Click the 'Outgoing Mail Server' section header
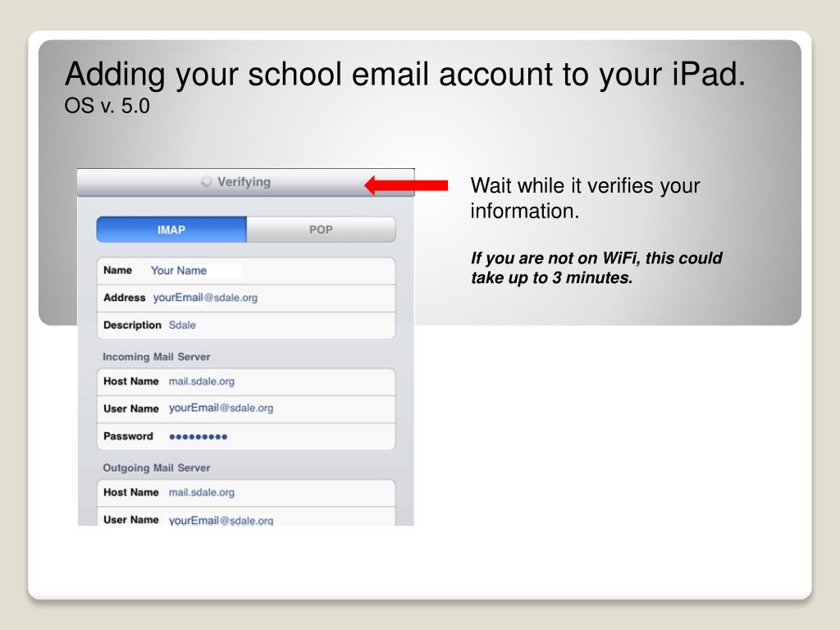 (x=157, y=468)
